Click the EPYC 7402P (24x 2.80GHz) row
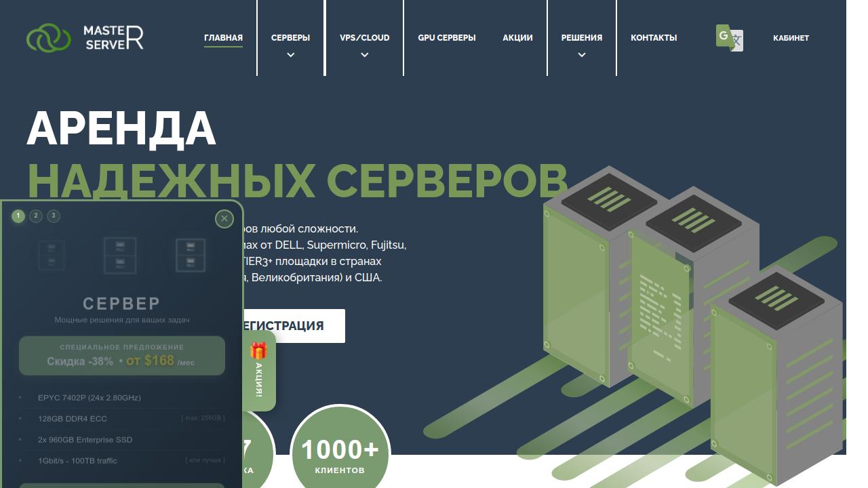This screenshot has height=488, width=868. tap(122, 398)
